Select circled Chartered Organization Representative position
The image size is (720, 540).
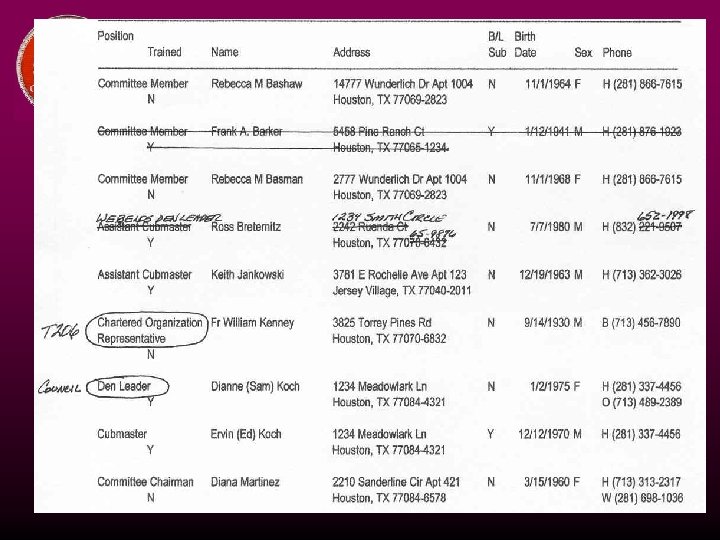pyautogui.click(x=146, y=331)
